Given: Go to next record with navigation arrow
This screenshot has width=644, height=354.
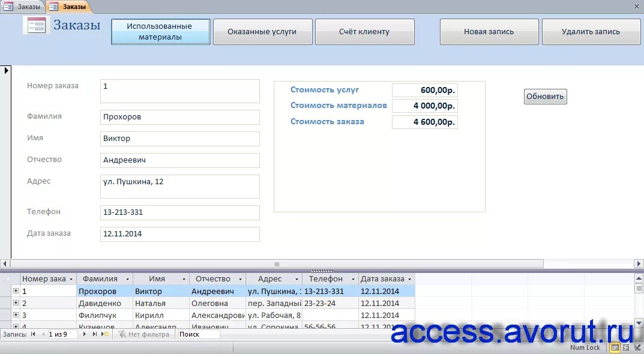Looking at the screenshot, I should pos(84,334).
